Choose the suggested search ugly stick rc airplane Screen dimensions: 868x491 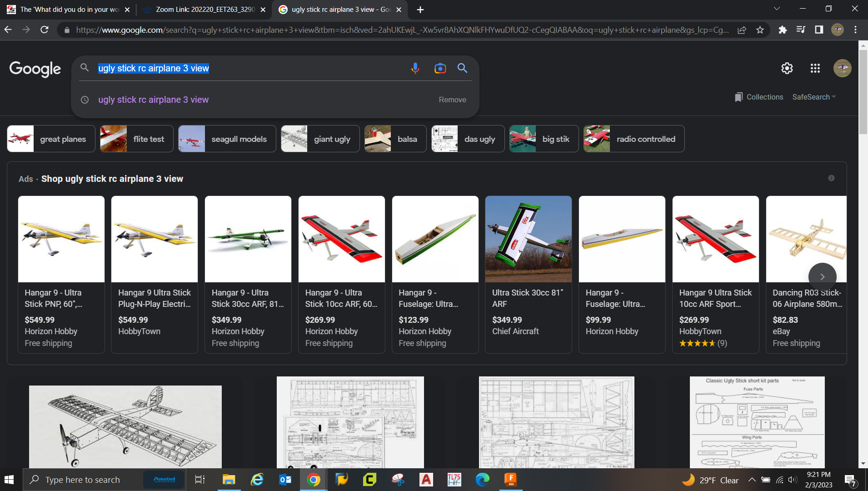click(154, 100)
